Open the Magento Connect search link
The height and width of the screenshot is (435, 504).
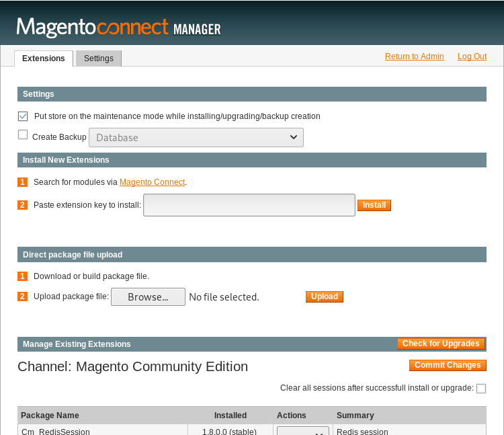[x=153, y=182]
